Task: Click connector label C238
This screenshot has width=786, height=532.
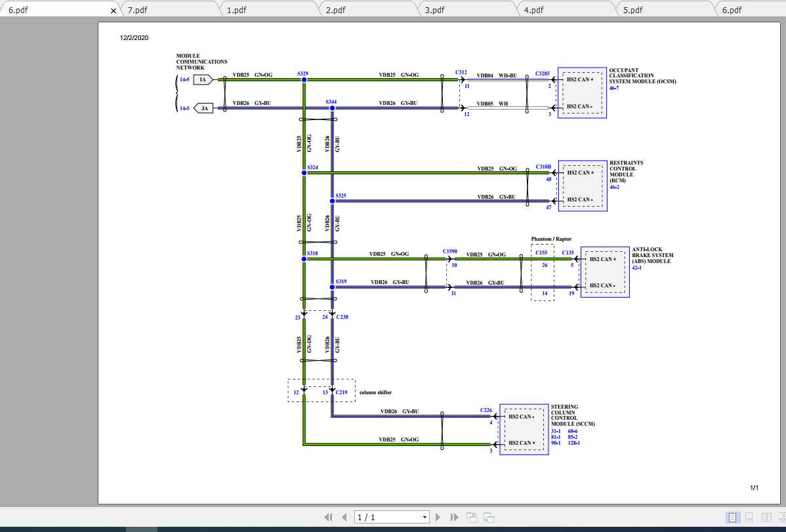Action: [342, 317]
